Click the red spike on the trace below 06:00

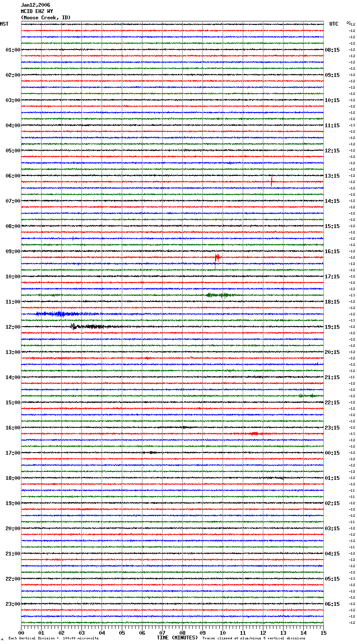tap(272, 181)
